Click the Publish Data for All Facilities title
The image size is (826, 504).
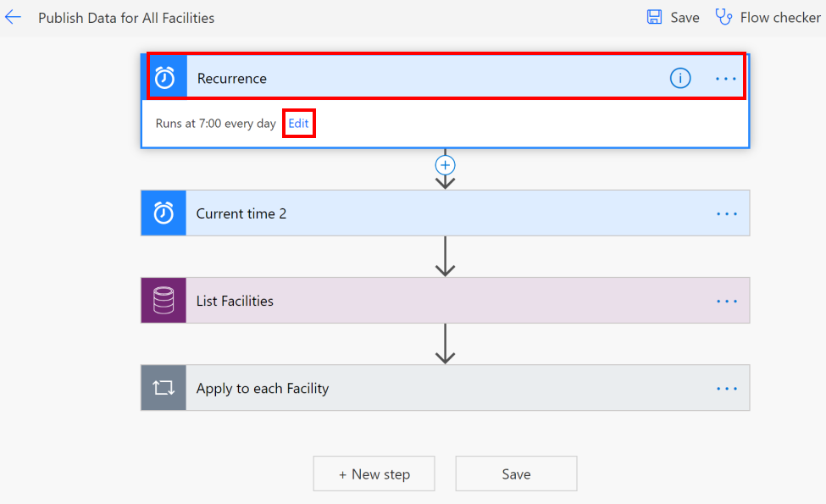click(x=126, y=18)
